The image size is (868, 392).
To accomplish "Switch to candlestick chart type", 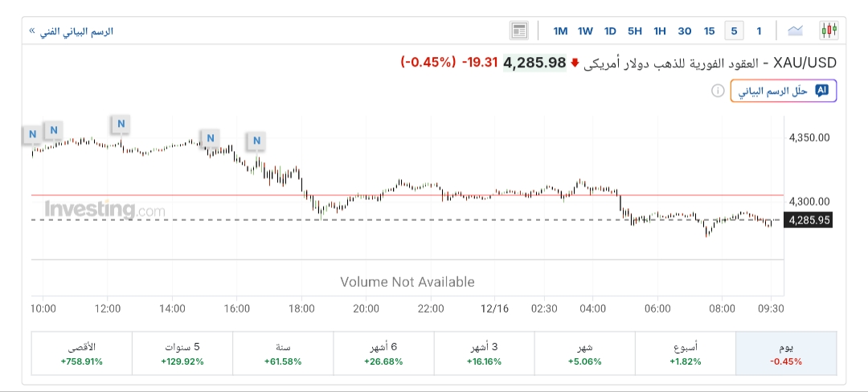I will click(829, 31).
